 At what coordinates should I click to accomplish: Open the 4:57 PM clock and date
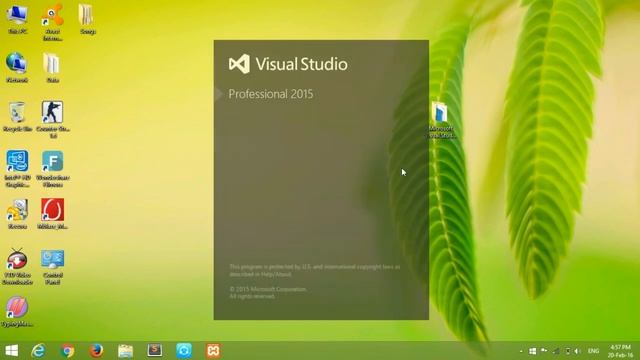click(x=620, y=351)
